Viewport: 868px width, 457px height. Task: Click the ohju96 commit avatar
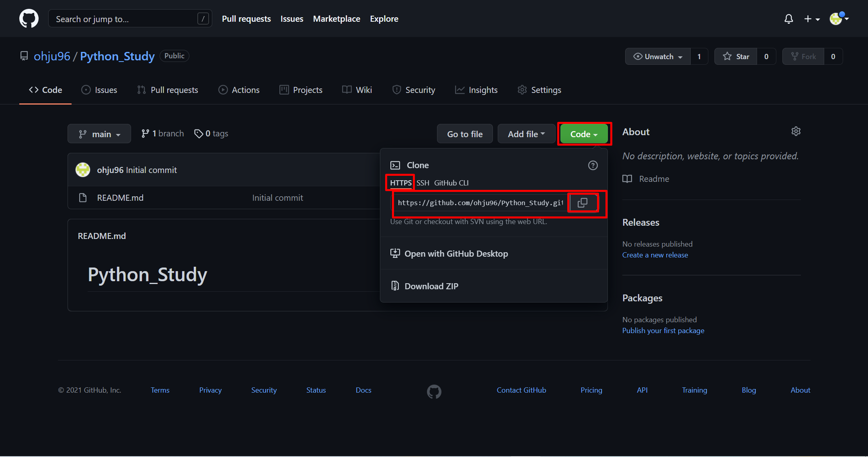pyautogui.click(x=83, y=170)
